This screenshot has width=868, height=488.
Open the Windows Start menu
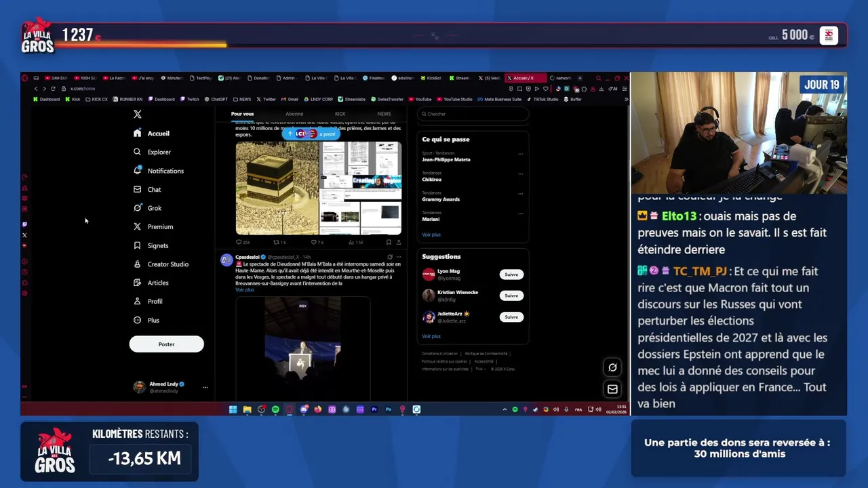(x=233, y=409)
